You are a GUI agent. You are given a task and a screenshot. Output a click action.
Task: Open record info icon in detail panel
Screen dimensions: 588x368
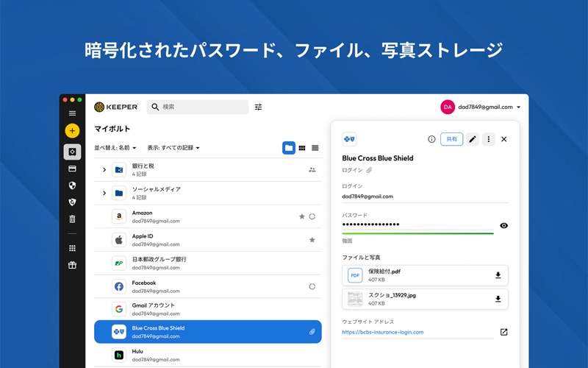coord(431,139)
